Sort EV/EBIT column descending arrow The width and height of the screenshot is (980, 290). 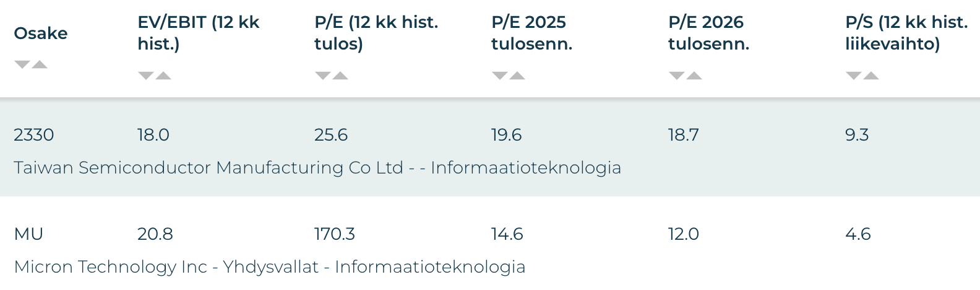[x=145, y=76]
